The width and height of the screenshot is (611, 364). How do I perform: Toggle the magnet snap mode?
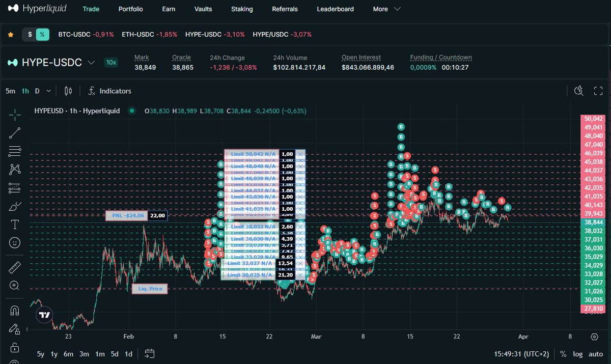15,310
